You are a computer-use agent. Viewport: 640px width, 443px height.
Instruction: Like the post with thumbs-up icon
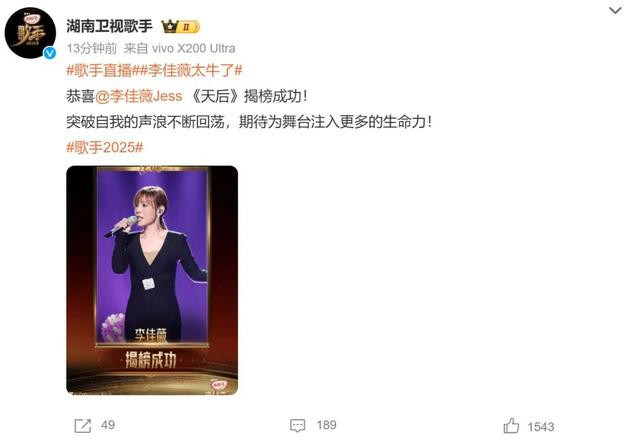[x=511, y=426]
